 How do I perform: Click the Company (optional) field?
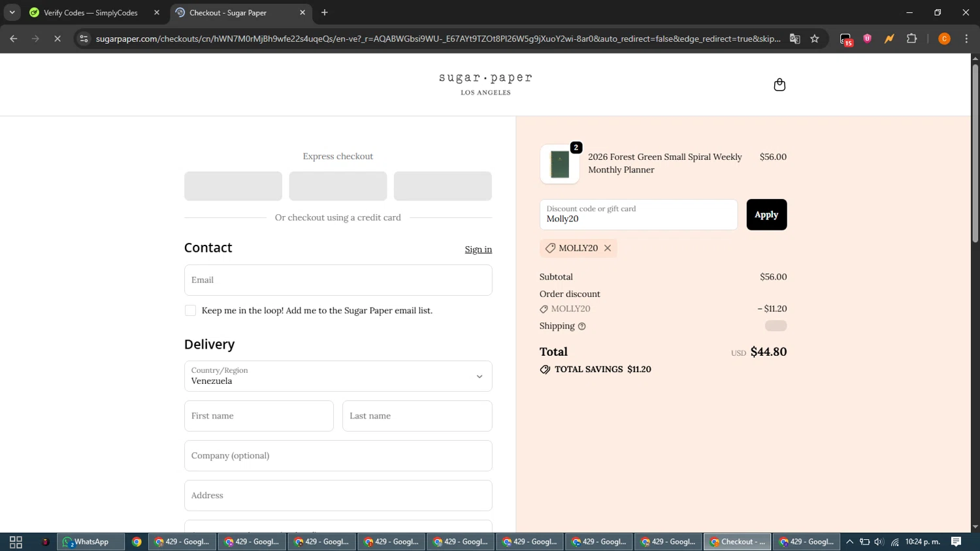[x=338, y=456]
